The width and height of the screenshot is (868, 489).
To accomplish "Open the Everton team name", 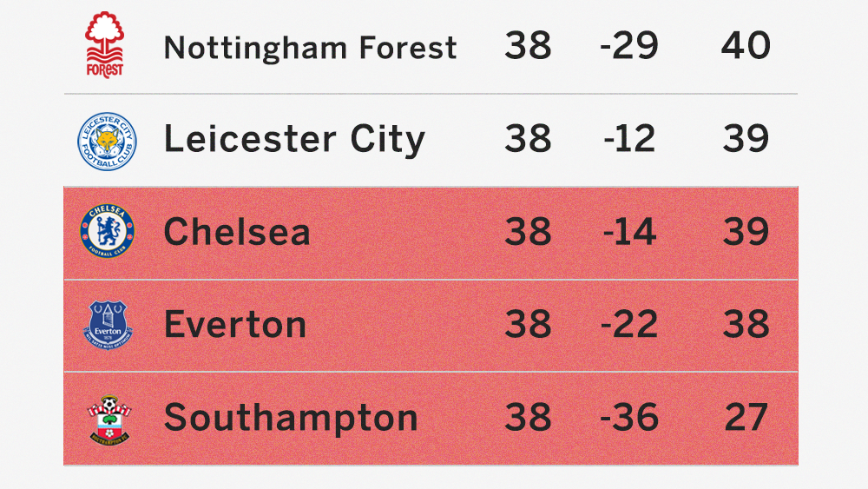I will 235,325.
